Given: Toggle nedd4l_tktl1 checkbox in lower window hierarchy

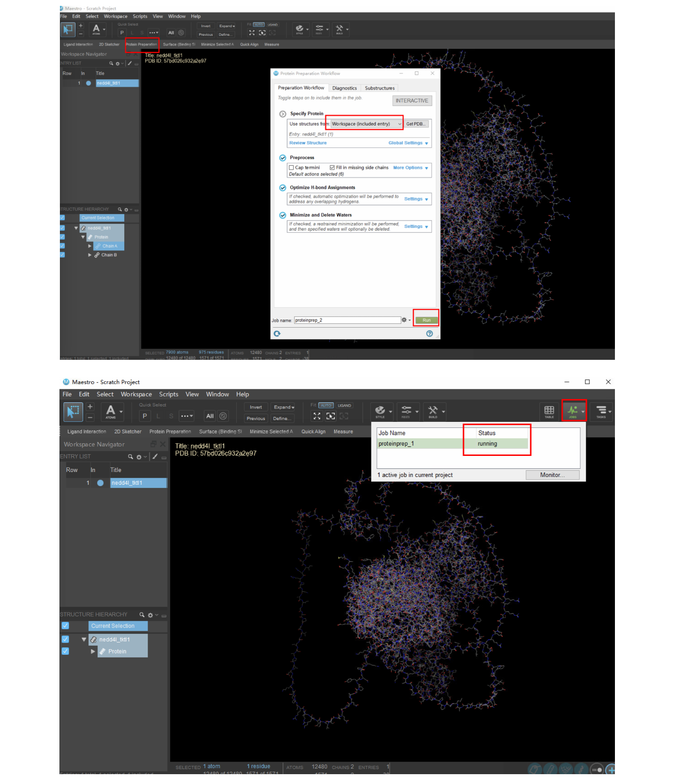Looking at the screenshot, I should click(65, 639).
